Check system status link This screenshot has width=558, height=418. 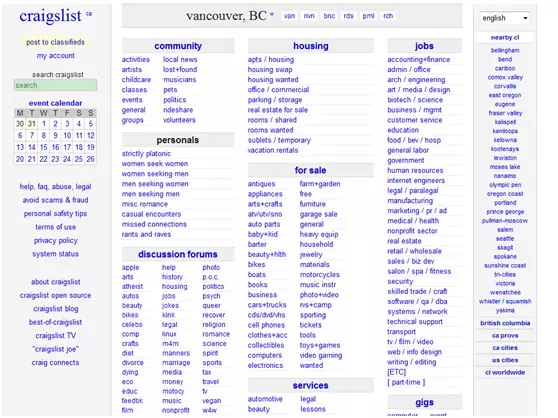pyautogui.click(x=55, y=254)
